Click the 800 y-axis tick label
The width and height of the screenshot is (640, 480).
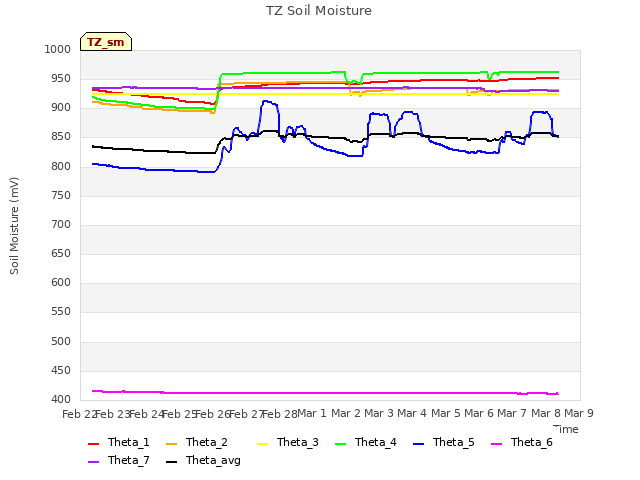[x=61, y=166]
